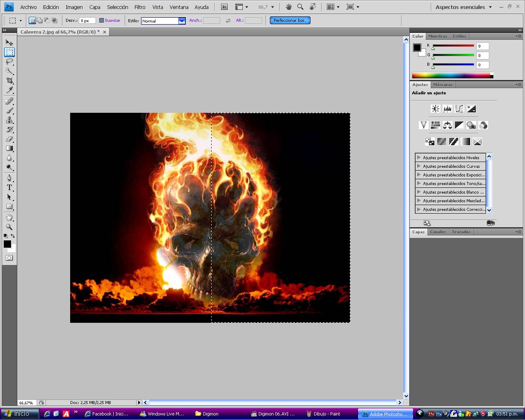Add a Brightness/Contrast adjustment

[x=436, y=109]
